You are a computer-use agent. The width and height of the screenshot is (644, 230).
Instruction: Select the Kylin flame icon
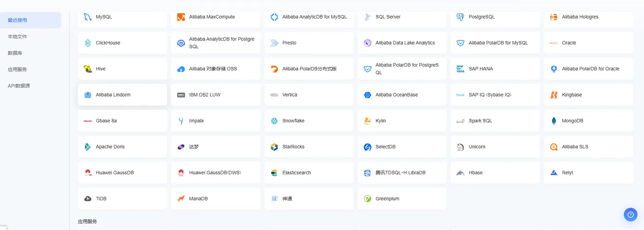367,121
